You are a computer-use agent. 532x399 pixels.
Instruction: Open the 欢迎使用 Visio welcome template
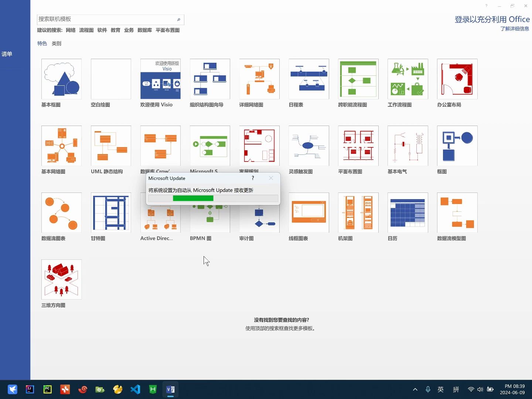click(160, 79)
